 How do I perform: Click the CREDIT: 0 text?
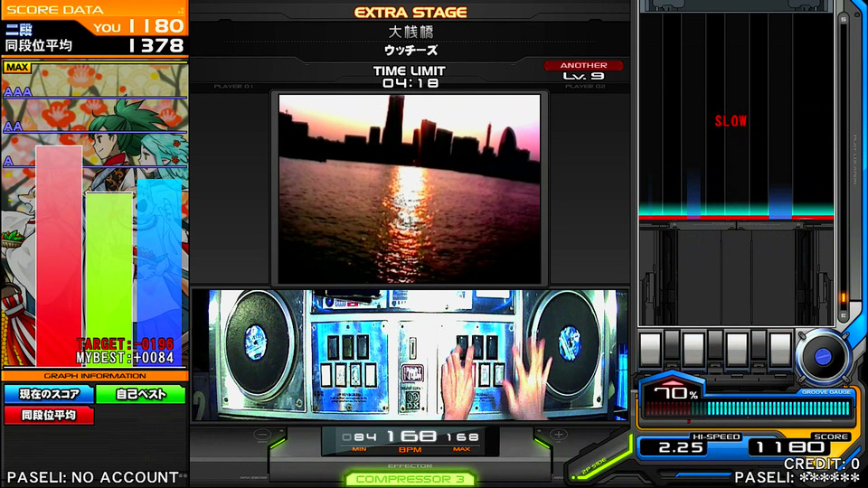(x=822, y=464)
